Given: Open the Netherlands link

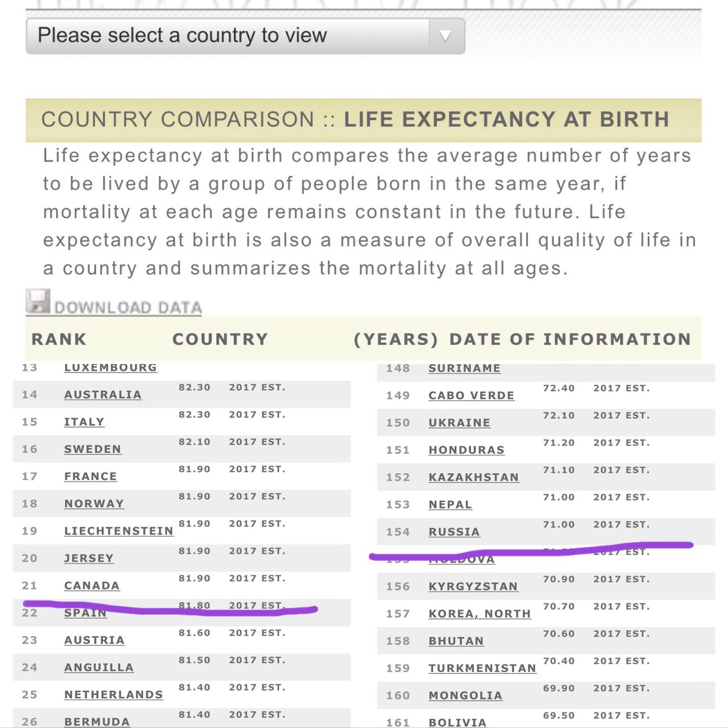Looking at the screenshot, I should [x=113, y=695].
